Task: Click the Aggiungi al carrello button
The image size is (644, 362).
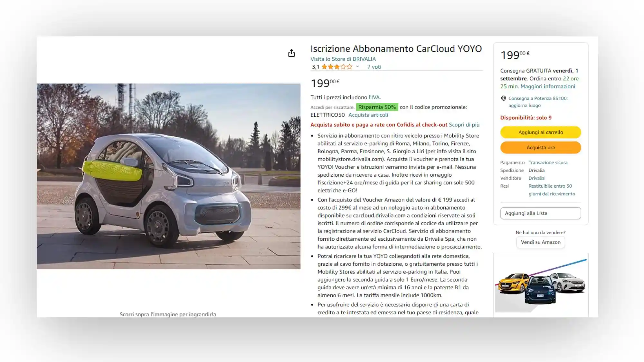Action: 541,132
